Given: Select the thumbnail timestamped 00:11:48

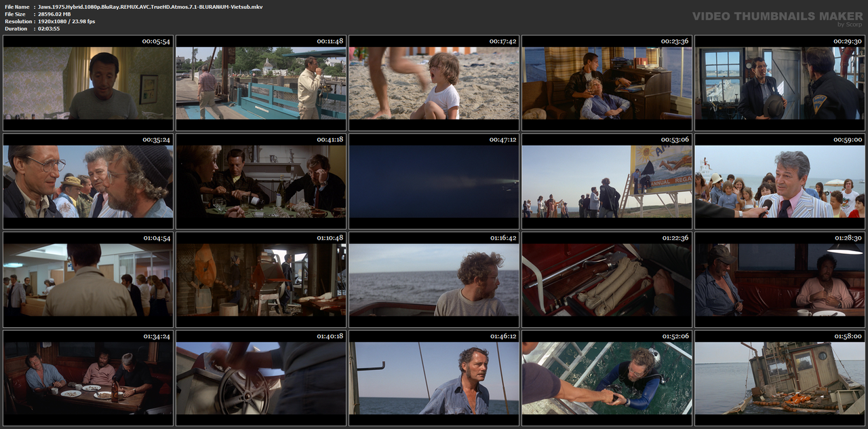Looking at the screenshot, I should coord(261,83).
